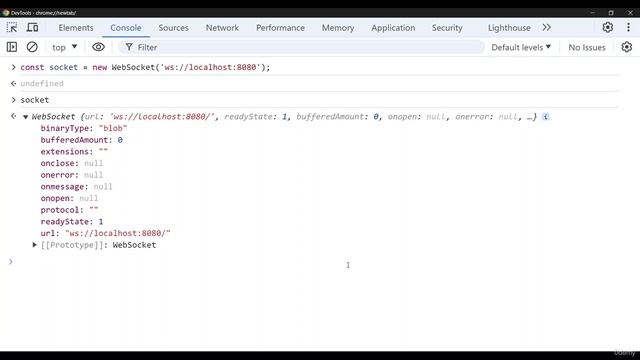This screenshot has width=640, height=360.
Task: Click the Filter funnel icon
Action: (x=129, y=47)
